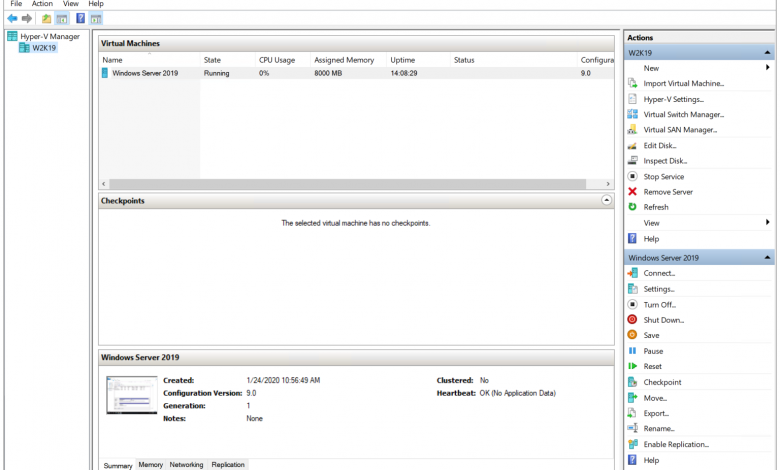
Task: Click the green Reset icon
Action: (x=632, y=366)
